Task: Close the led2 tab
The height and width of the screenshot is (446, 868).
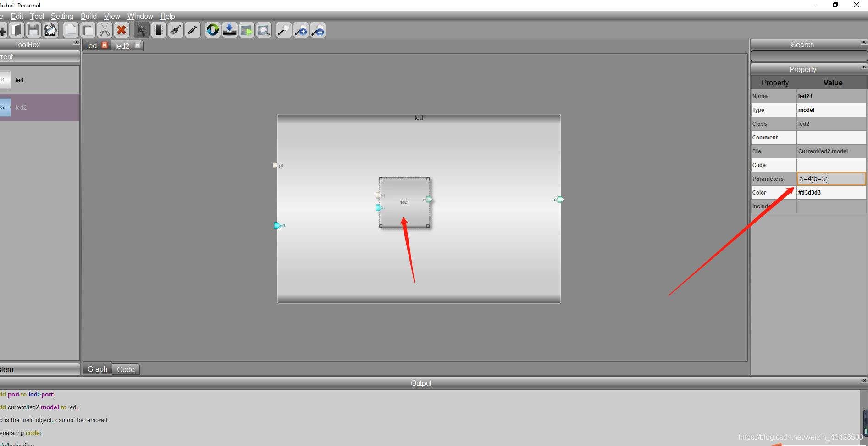Action: [137, 45]
